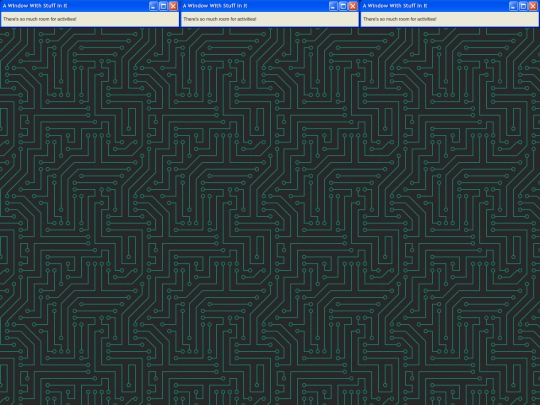The height and width of the screenshot is (405, 540).
Task: Click 'There's so much room' text in middle window
Action: click(x=206, y=19)
